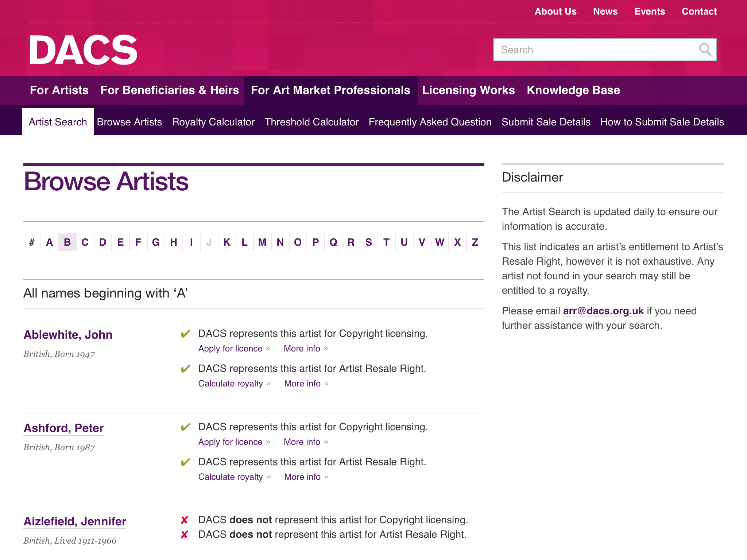Image resolution: width=747 pixels, height=560 pixels.
Task: Browse artists beginning with C
Action: [85, 242]
